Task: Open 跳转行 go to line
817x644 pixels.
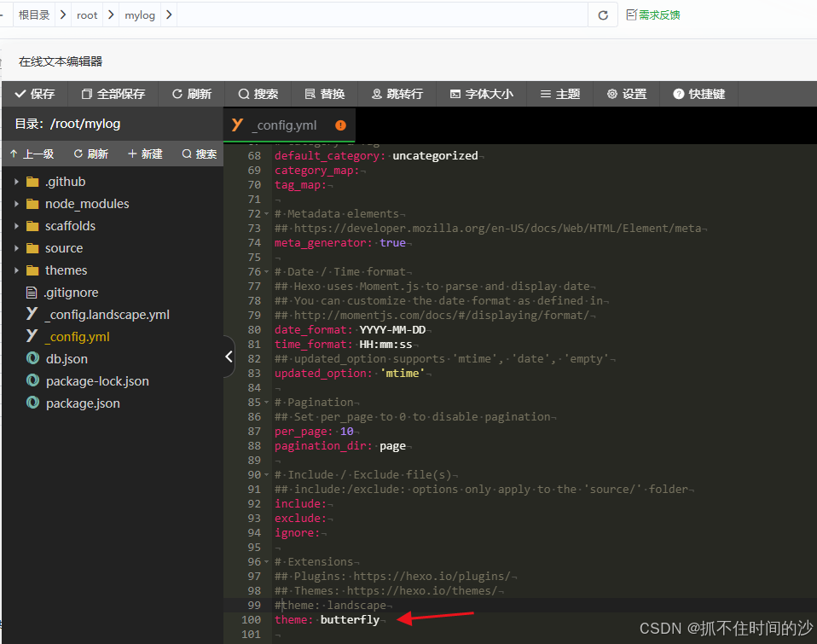Action: pos(397,94)
